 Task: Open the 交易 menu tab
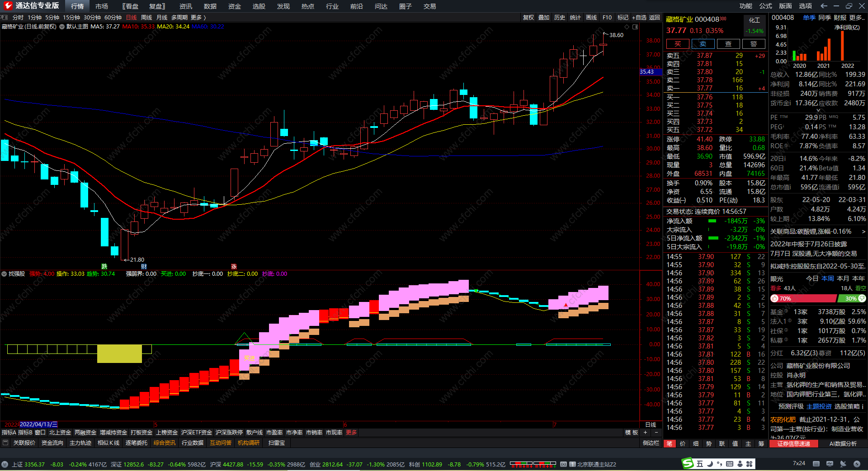pos(430,6)
